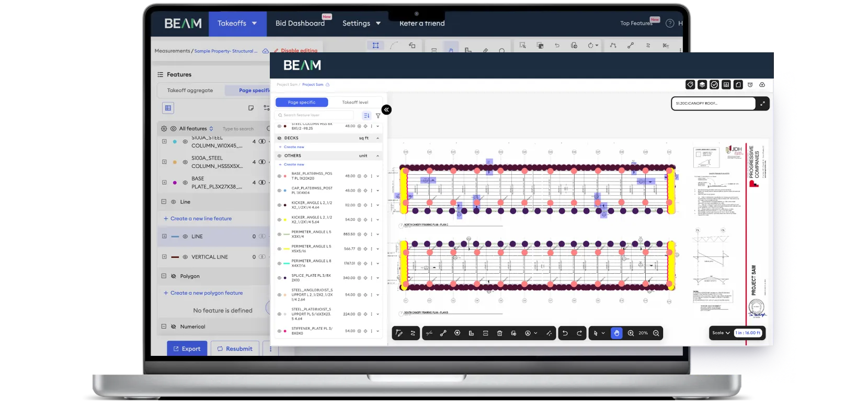Open Refer a friend in top navigation
Viewport: 868px width, 404px height.
(x=422, y=24)
